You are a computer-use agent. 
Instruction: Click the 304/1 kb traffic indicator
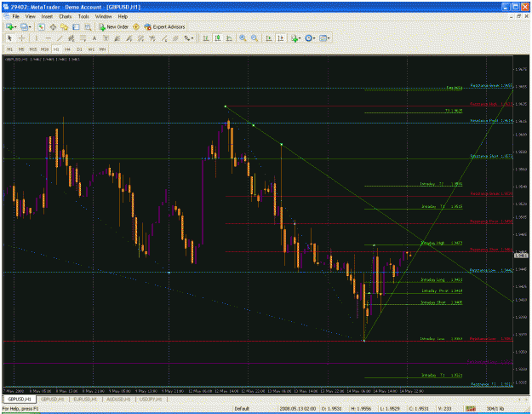click(x=495, y=409)
